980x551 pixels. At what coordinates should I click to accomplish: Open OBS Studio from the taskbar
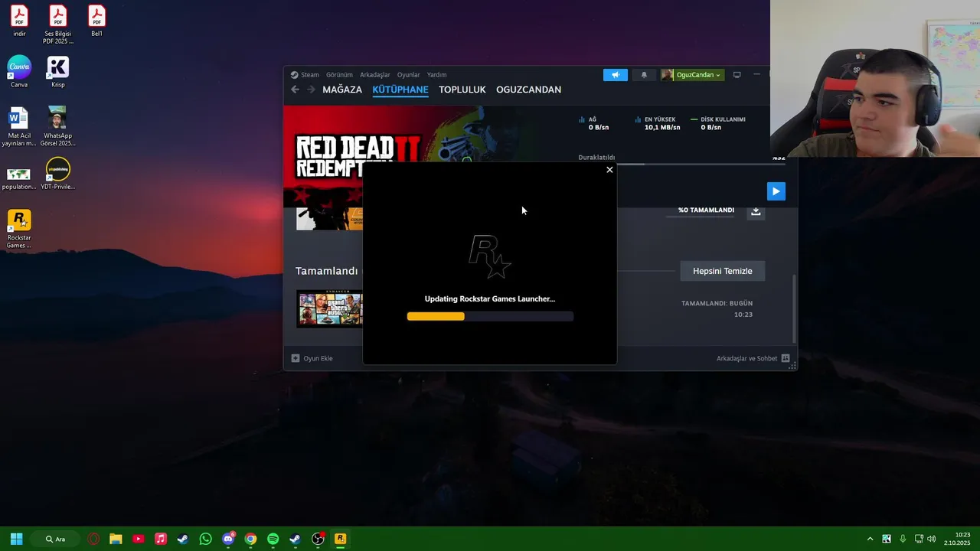pos(318,539)
